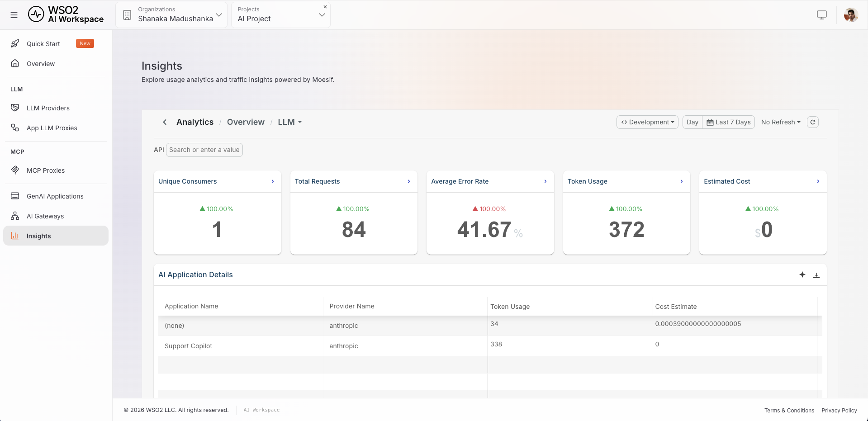The height and width of the screenshot is (421, 868).
Task: Click the Analytics breadcrumb
Action: [195, 122]
